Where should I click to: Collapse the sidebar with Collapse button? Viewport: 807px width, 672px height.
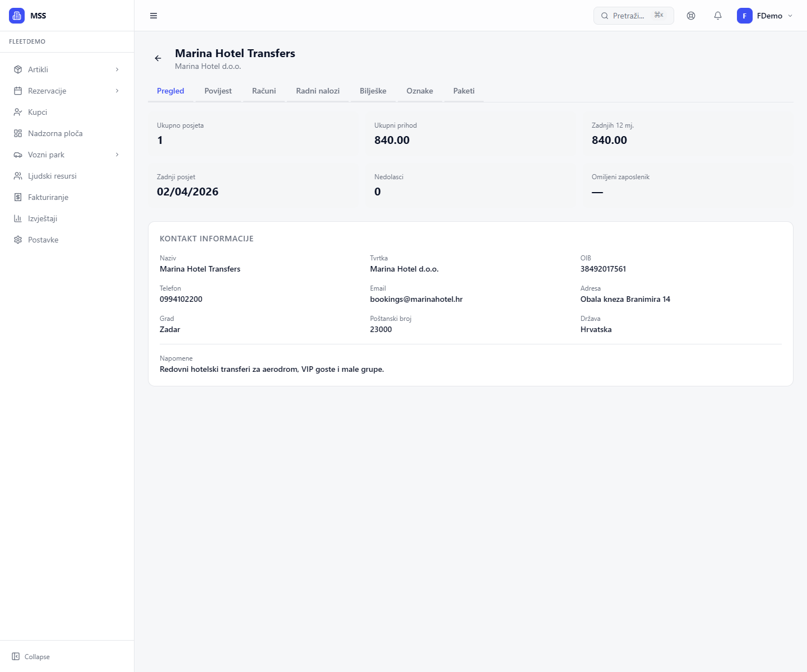point(31,656)
